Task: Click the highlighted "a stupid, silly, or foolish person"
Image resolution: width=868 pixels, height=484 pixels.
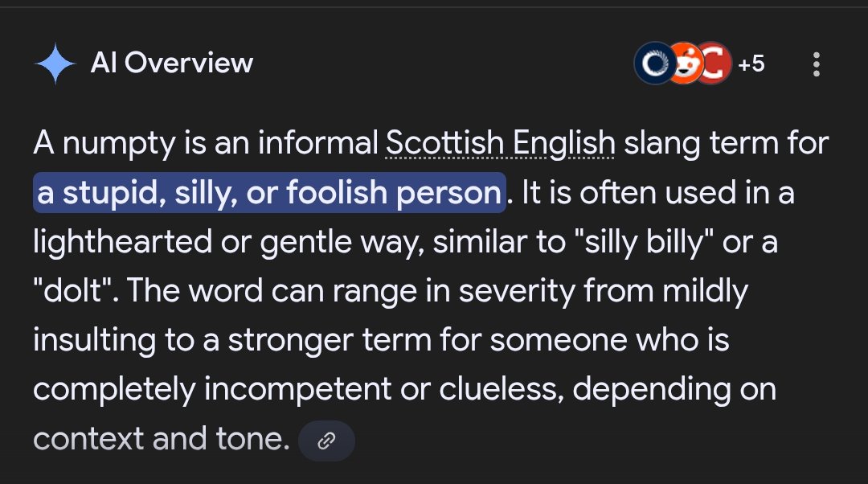Action: tap(269, 194)
